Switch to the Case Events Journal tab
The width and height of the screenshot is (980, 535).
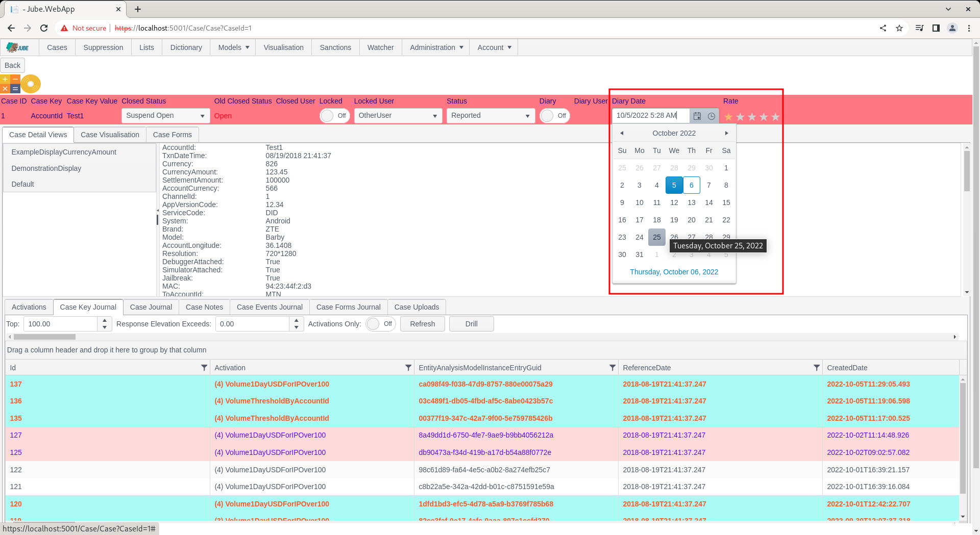[x=269, y=307]
